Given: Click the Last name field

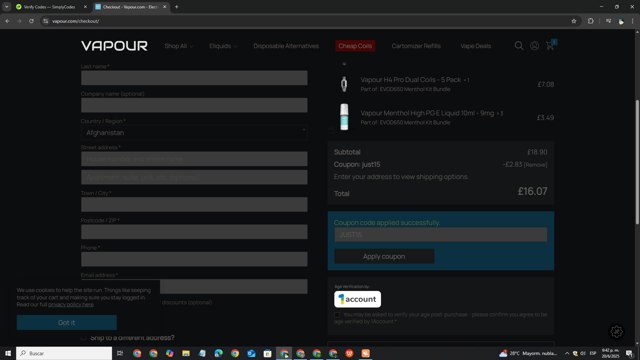Looking at the screenshot, I should coord(194,78).
